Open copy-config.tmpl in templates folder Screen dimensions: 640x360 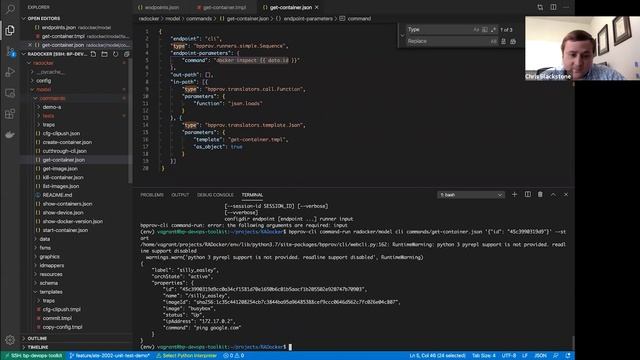62,327
